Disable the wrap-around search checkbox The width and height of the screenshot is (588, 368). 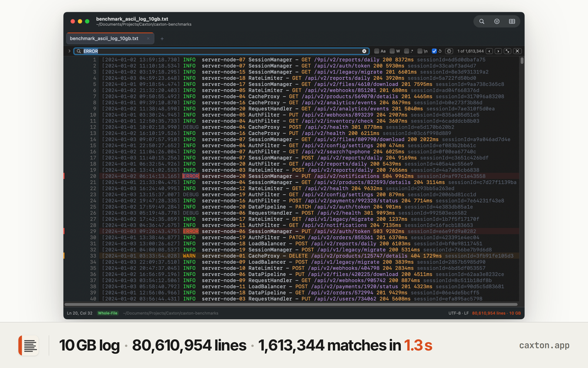coord(435,51)
